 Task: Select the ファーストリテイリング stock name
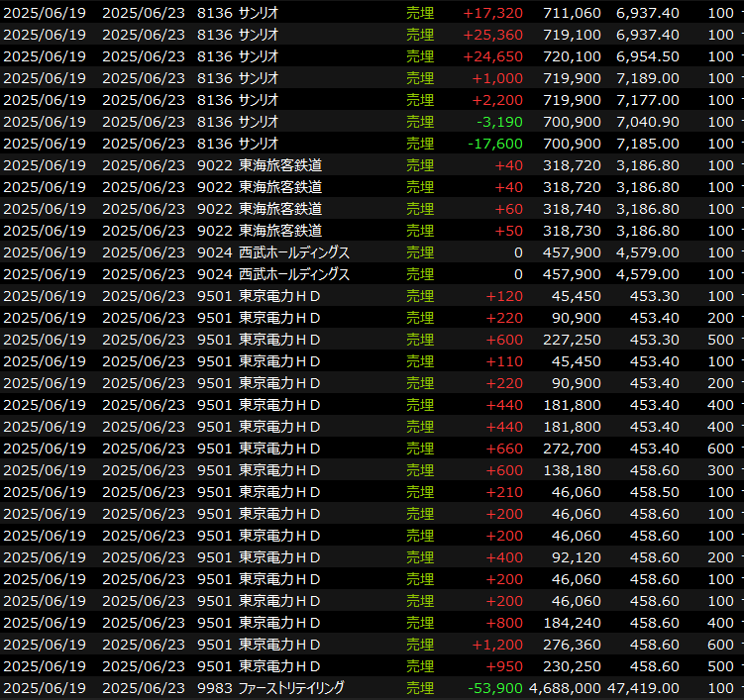[294, 688]
